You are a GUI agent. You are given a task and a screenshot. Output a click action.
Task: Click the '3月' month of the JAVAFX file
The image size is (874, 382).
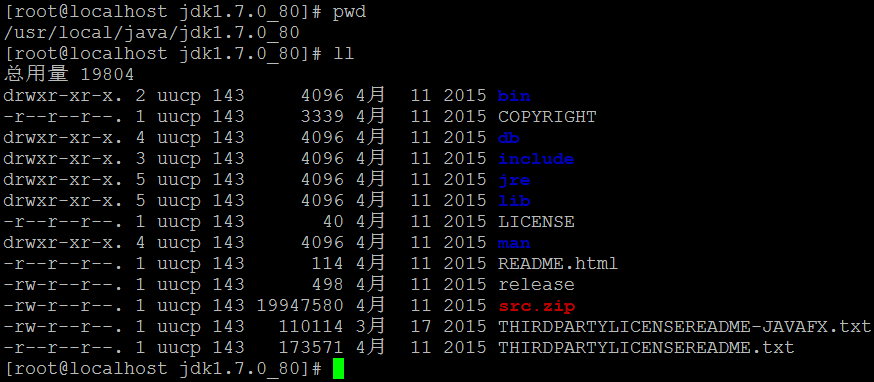(x=371, y=327)
